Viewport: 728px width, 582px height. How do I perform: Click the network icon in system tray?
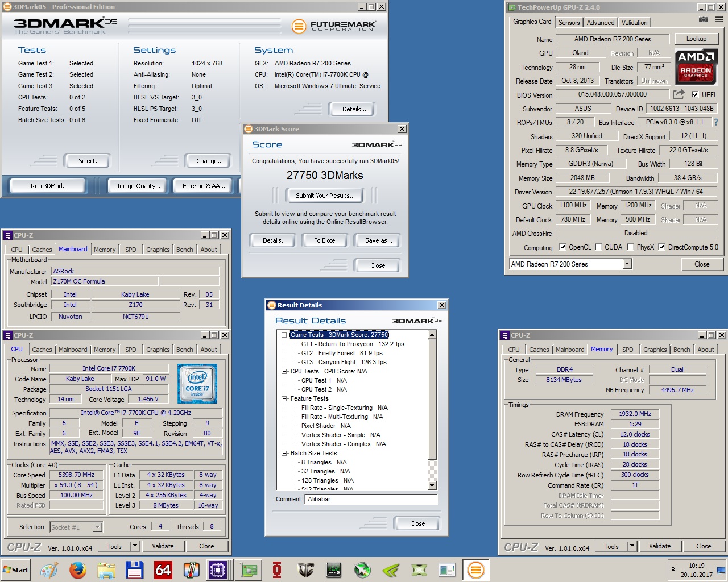[720, 570]
